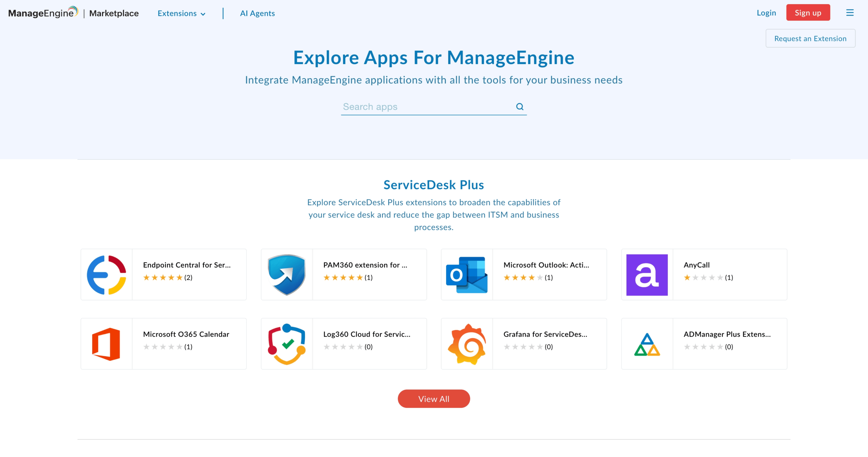Click the ManageEngine logo
Screen dimensions: 868x457
pos(43,13)
